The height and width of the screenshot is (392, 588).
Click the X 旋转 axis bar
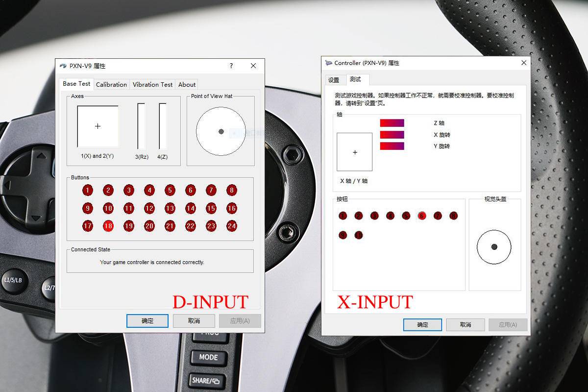click(392, 135)
